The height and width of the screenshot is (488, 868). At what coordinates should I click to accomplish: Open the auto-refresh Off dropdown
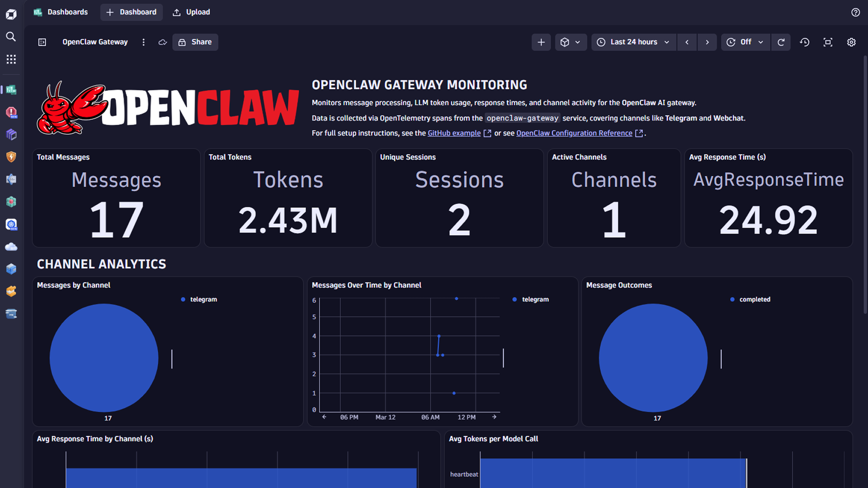pos(745,42)
